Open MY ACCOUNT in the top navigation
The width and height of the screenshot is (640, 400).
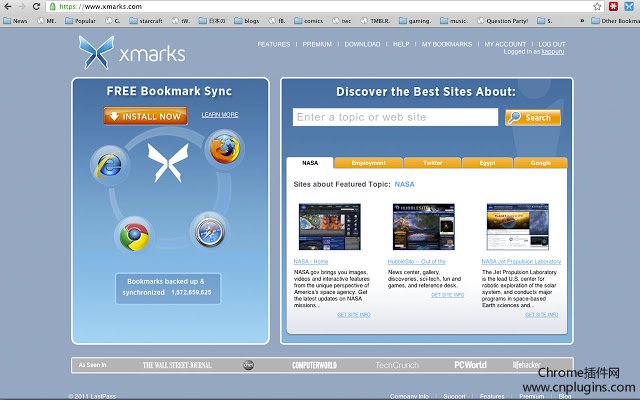coord(505,44)
